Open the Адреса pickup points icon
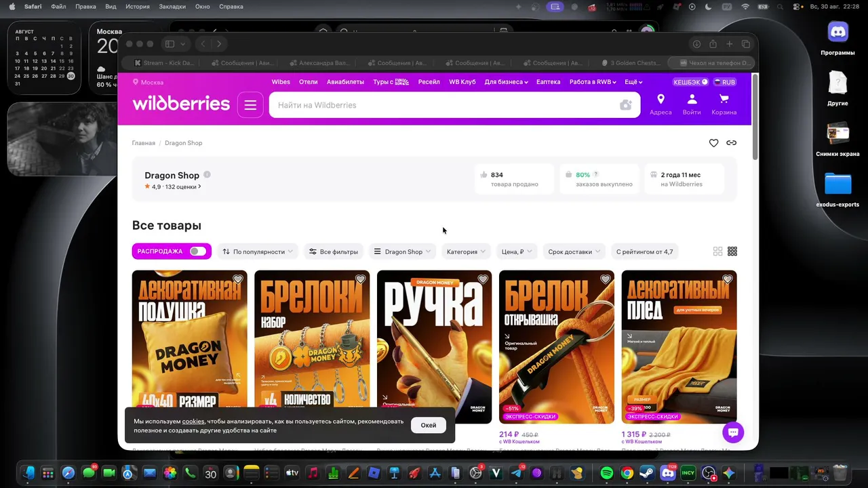Screen dimensions: 868x488 [x=660, y=105]
